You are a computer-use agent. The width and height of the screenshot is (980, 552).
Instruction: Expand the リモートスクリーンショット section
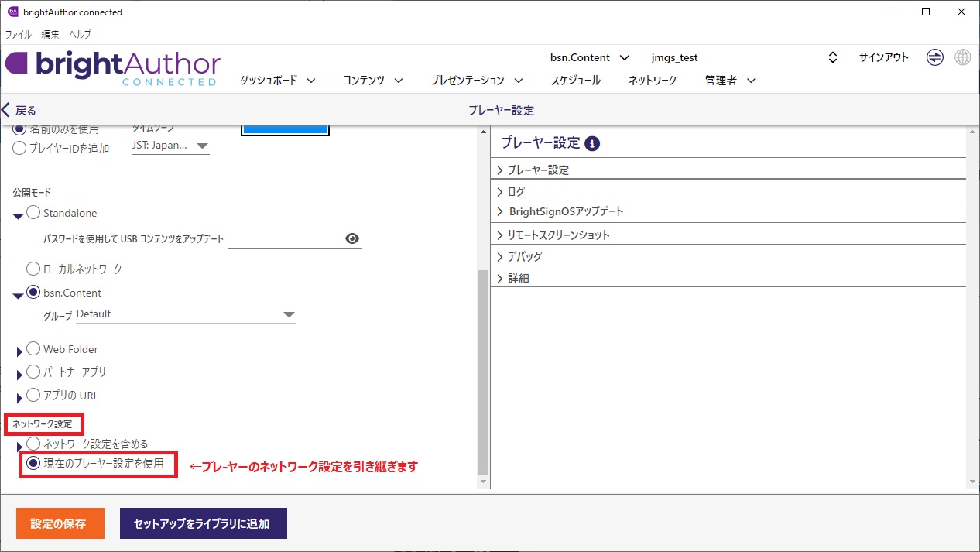(x=728, y=235)
